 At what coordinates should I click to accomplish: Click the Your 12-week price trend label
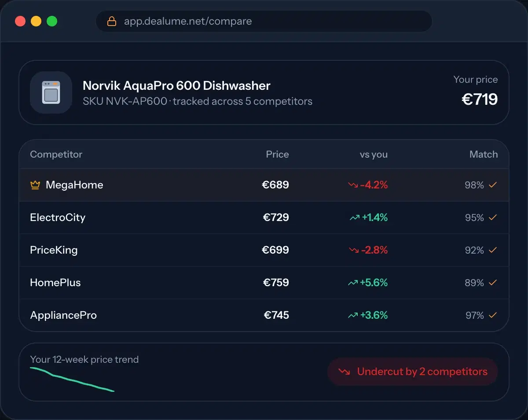point(84,359)
